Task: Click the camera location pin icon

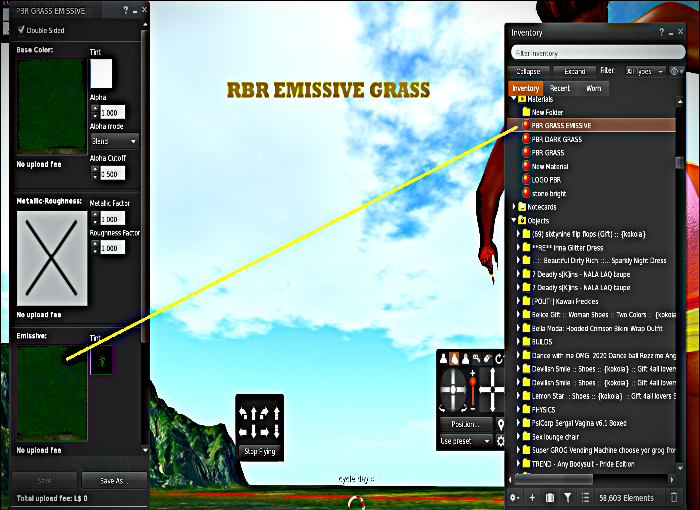Action: point(500,424)
